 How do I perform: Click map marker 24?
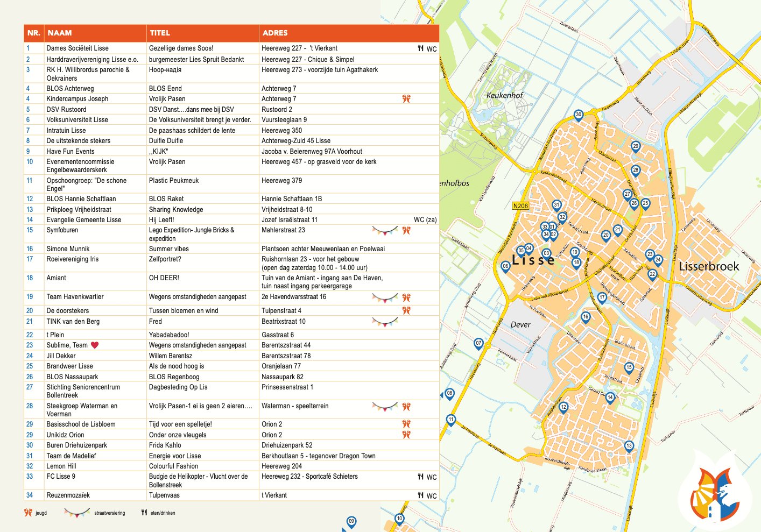coord(658,260)
